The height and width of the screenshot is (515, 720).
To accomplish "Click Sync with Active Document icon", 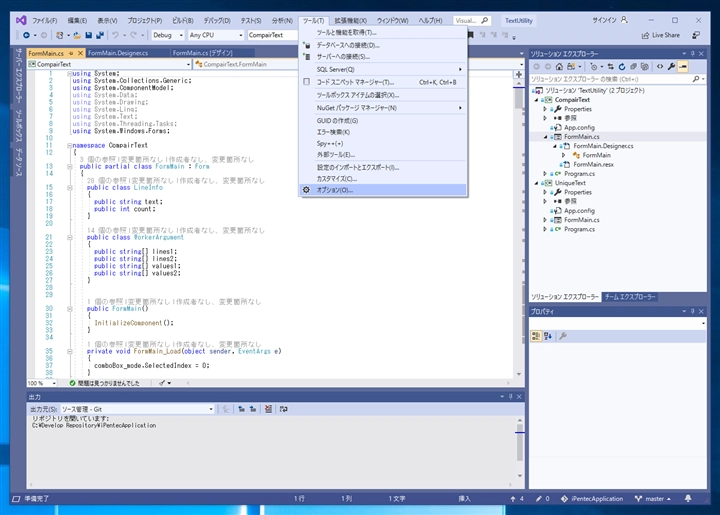I will [610, 67].
